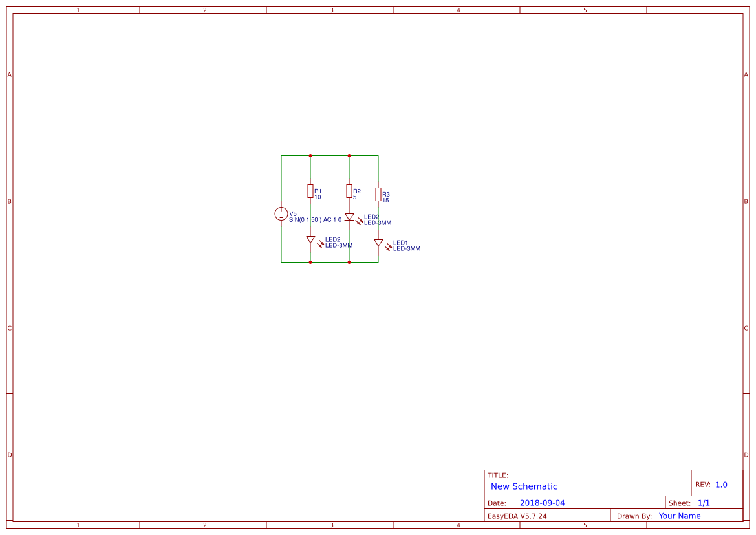Click the 'Your Name' drawn-by field
Image resolution: width=756 pixels, height=535 pixels.
(x=680, y=516)
